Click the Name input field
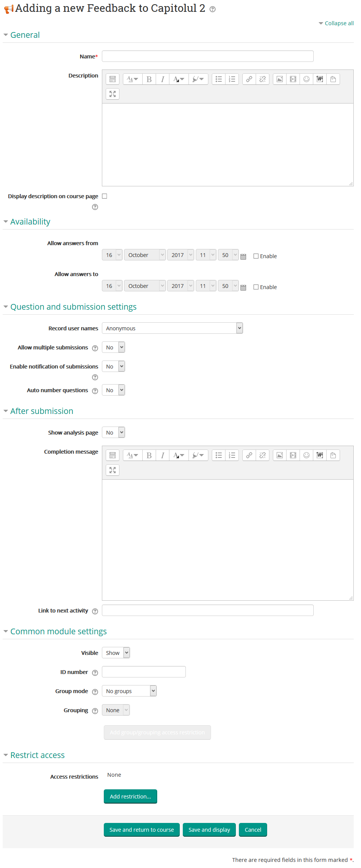 pos(208,57)
